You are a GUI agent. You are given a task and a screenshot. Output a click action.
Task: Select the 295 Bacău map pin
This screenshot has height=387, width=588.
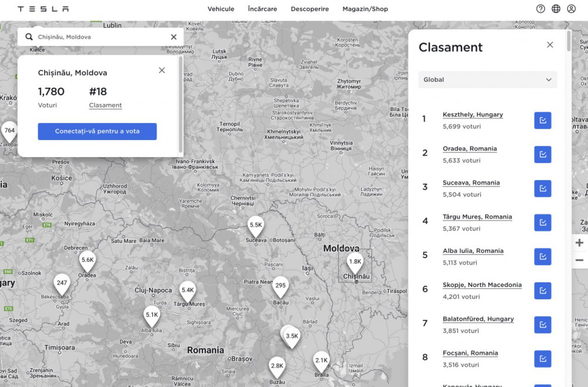pos(280,286)
